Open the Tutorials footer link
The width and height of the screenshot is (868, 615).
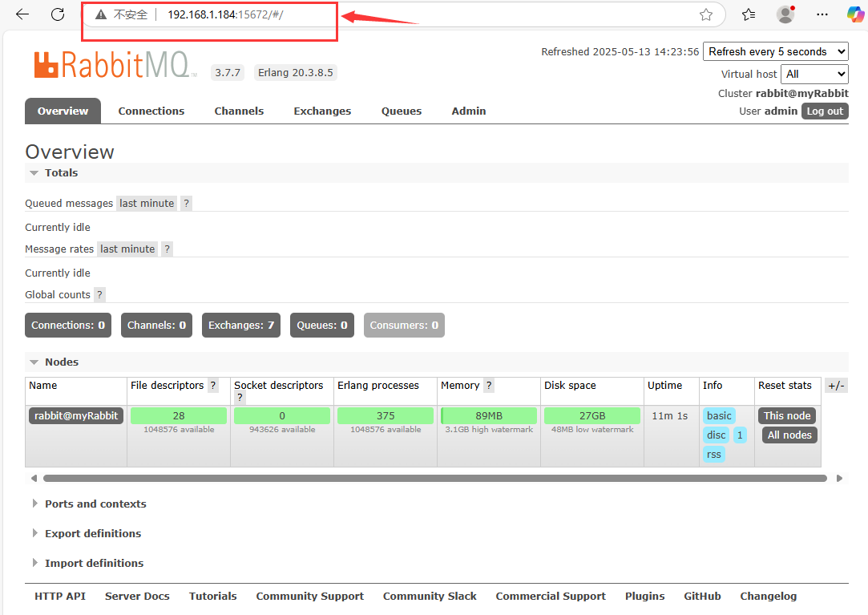click(x=213, y=597)
